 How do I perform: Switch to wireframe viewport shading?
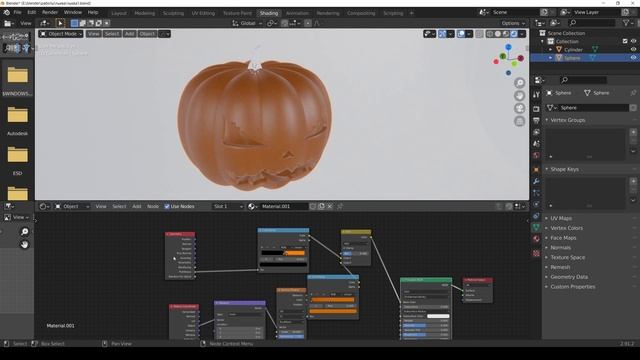[490, 34]
